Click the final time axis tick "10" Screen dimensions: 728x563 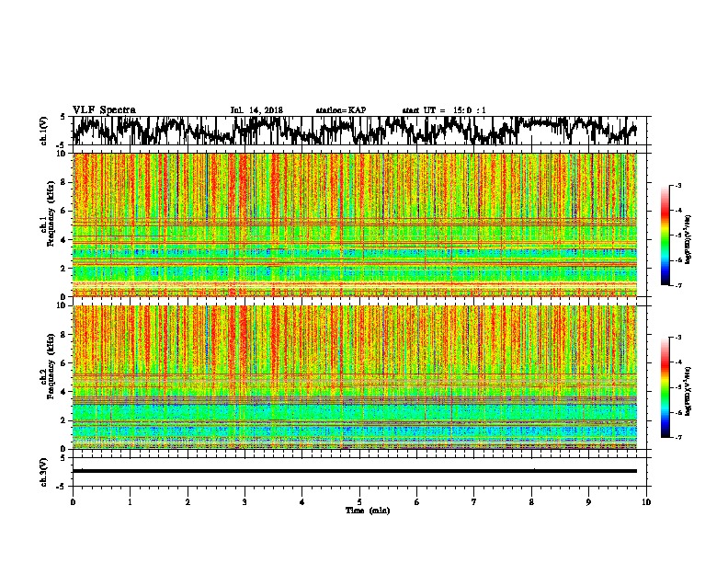coord(646,502)
